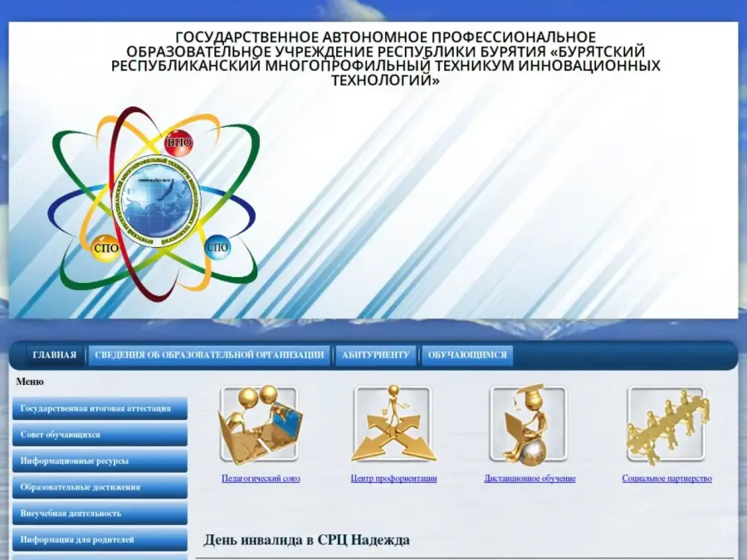Open Внеучебная деятельность sidebar item
This screenshot has width=747, height=560.
point(100,514)
